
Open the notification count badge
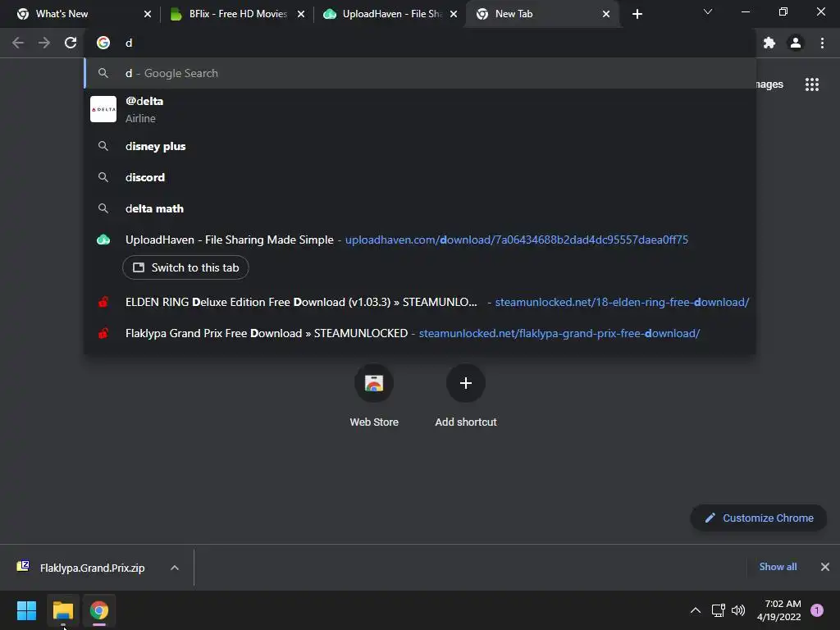[x=817, y=610]
